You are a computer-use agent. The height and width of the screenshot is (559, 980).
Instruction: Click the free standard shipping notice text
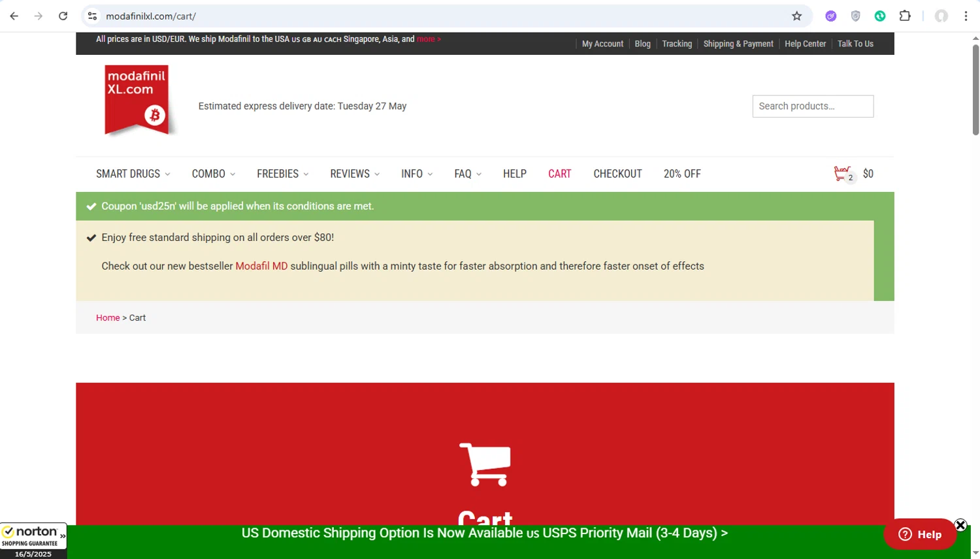(218, 237)
